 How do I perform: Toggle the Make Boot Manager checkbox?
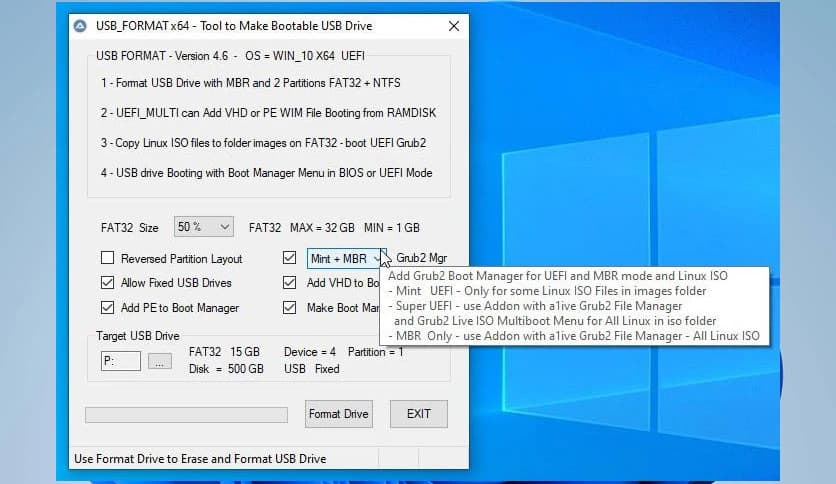290,308
